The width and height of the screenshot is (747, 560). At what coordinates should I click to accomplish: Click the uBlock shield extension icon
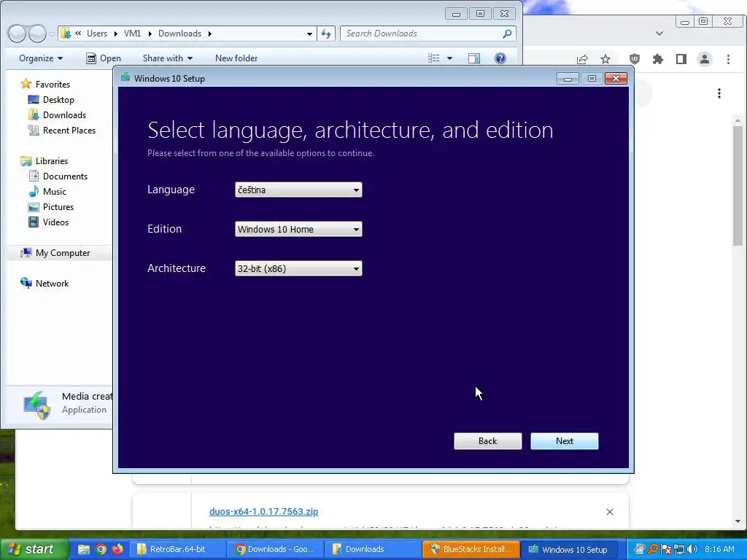(x=635, y=59)
